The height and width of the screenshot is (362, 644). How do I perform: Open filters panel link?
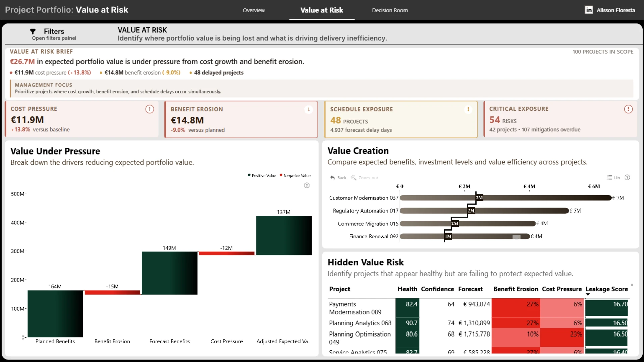click(54, 38)
